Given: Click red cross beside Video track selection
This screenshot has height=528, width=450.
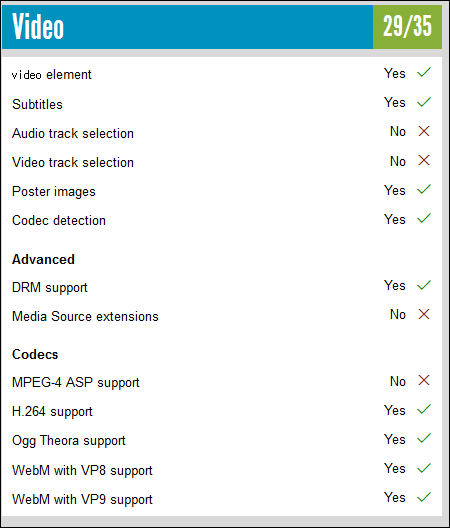Looking at the screenshot, I should click(424, 160).
